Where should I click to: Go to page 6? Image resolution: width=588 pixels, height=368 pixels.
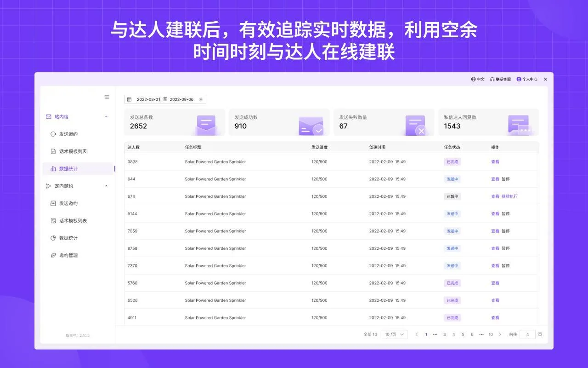click(472, 334)
